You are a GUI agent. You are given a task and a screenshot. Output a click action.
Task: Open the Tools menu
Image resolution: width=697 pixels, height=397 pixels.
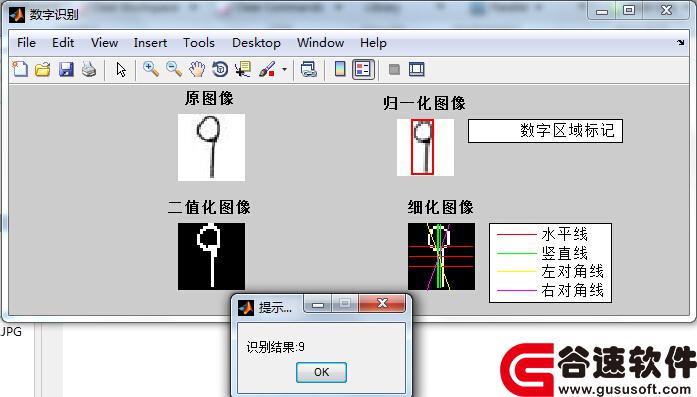[x=199, y=43]
